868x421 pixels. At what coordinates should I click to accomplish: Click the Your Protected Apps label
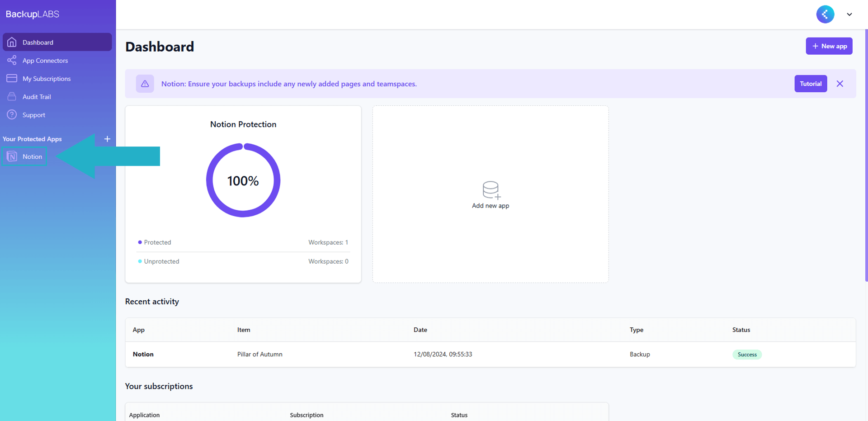pos(32,139)
